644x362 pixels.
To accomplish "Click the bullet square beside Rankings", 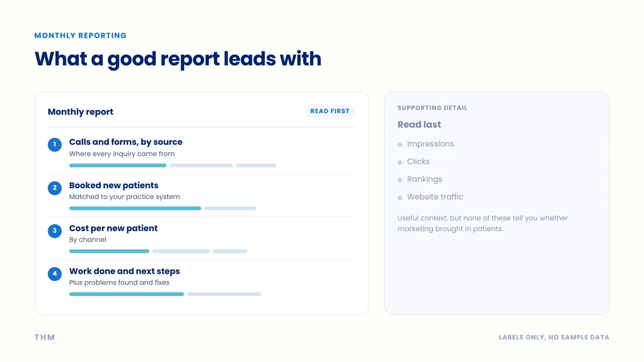I will point(400,180).
